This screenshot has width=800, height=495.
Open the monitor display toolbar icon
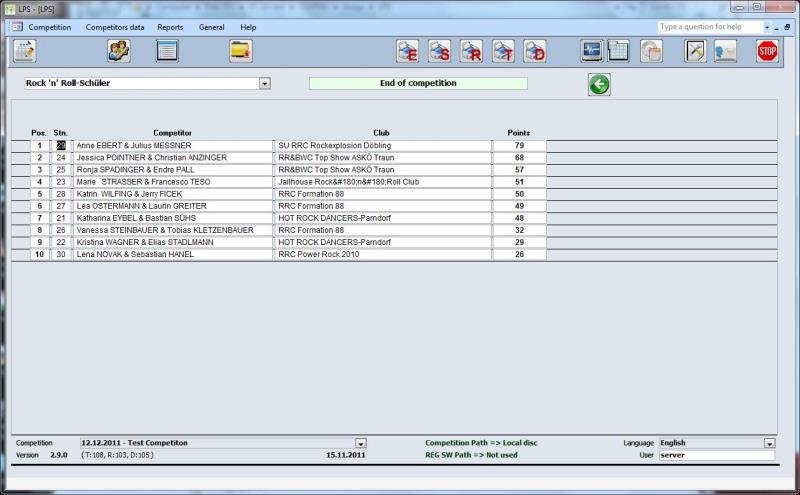coord(591,51)
